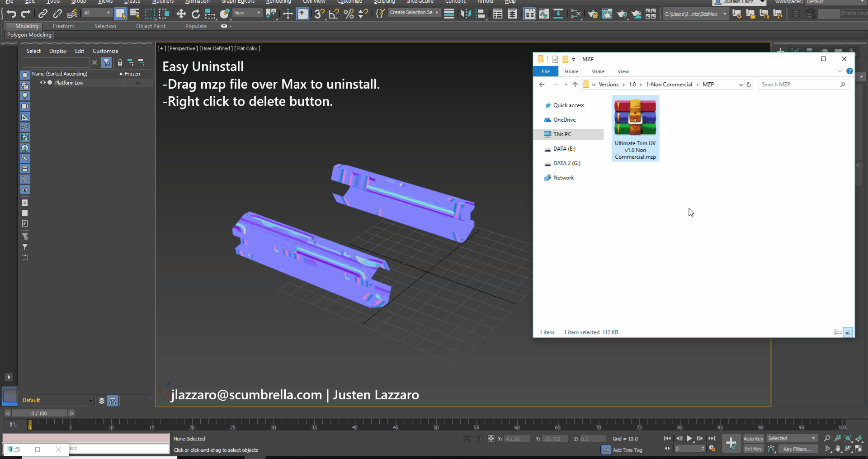Toggle the Auto Key button
Screen dimensions: 868x459
pyautogui.click(x=753, y=439)
